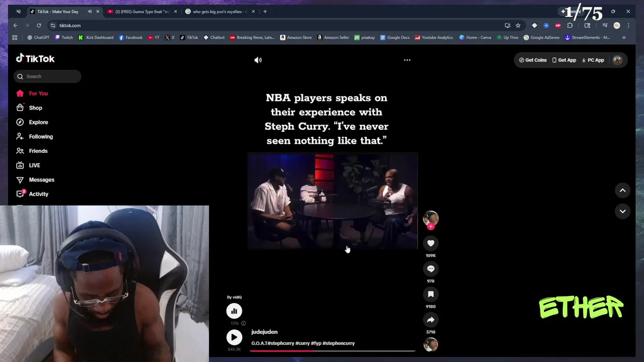Open the pixabay bookmark
Screen dimensions: 644x362
pyautogui.click(x=364, y=37)
